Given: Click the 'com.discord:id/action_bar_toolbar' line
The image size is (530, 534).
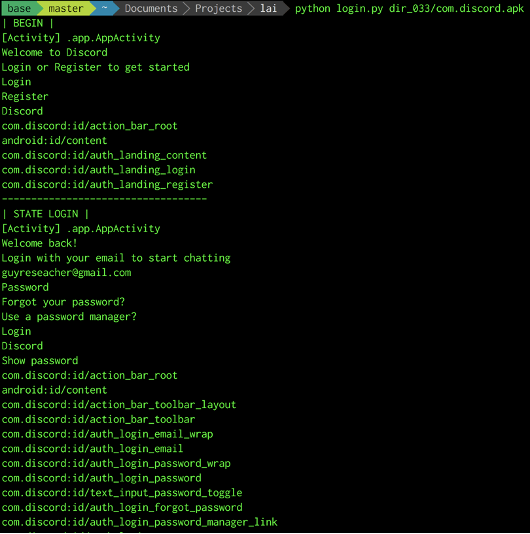Looking at the screenshot, I should click(98, 419).
